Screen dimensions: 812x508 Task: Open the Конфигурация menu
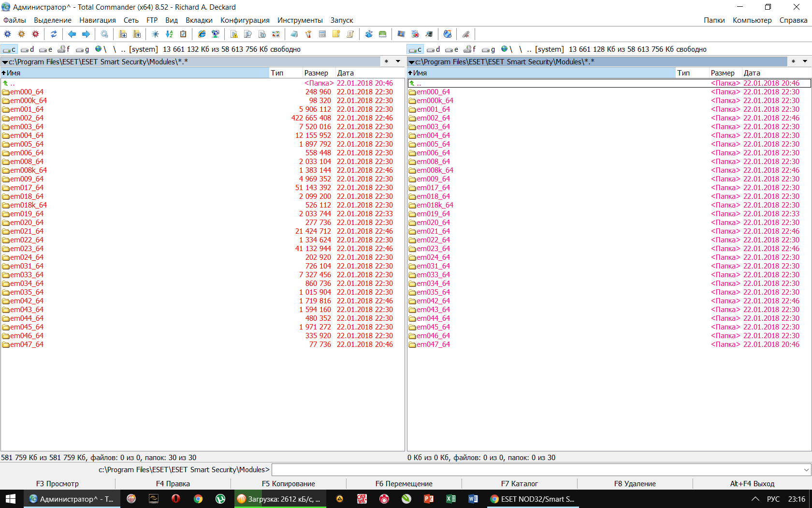point(245,20)
